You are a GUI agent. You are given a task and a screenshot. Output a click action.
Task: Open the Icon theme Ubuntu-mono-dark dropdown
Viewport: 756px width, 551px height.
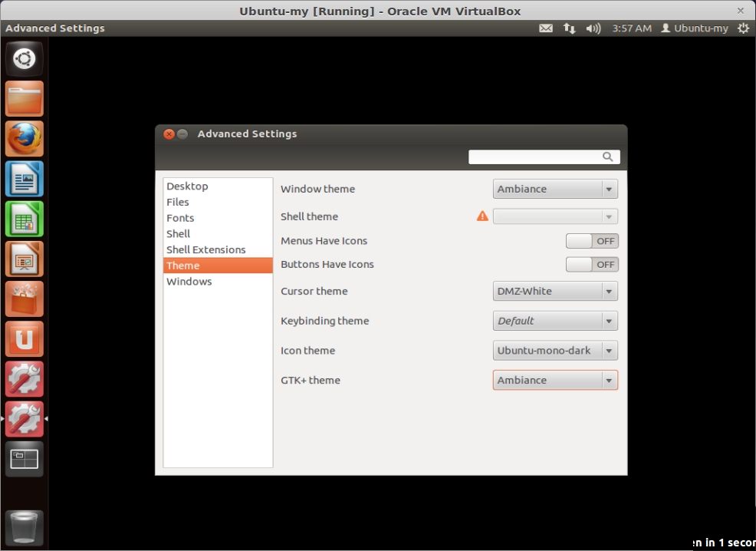tap(555, 351)
